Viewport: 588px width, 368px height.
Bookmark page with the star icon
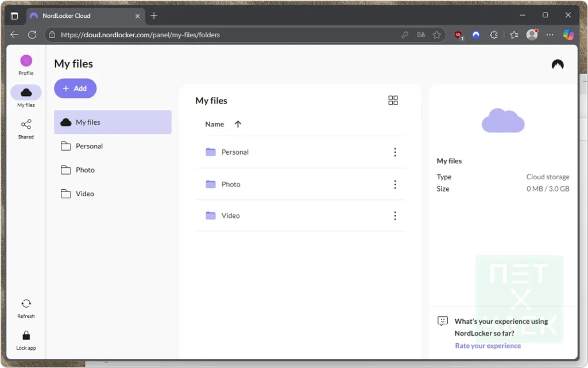click(437, 35)
